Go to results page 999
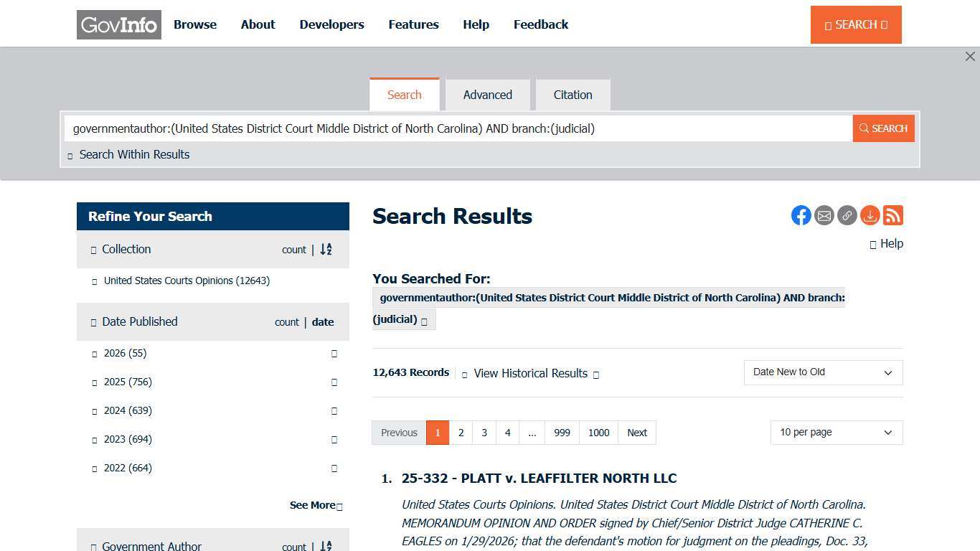This screenshot has width=980, height=551. pyautogui.click(x=562, y=432)
